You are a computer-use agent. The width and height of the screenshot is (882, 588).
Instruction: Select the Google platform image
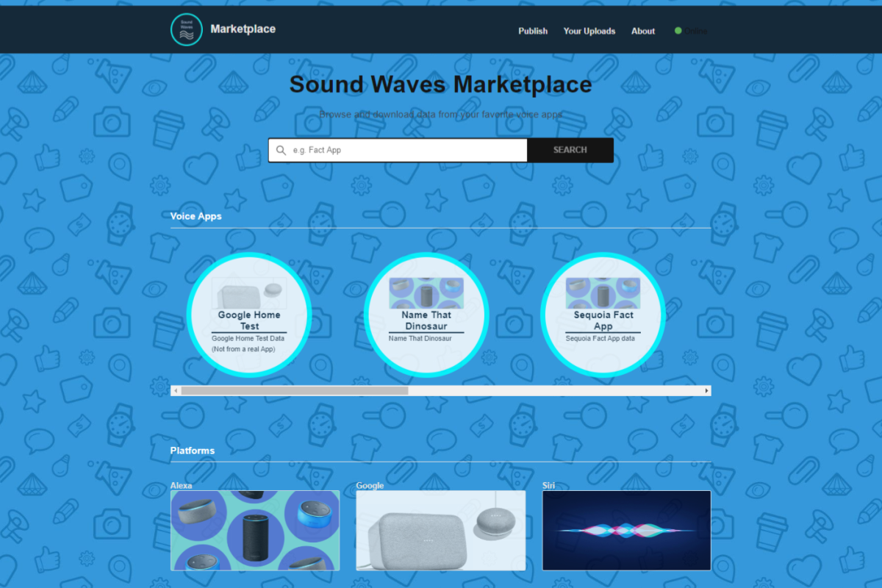pyautogui.click(x=441, y=531)
